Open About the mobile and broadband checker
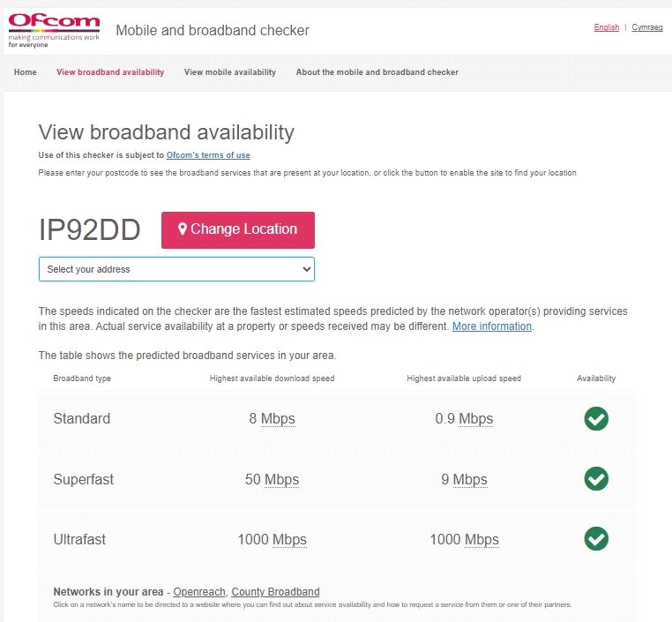The image size is (672, 622). (x=377, y=72)
